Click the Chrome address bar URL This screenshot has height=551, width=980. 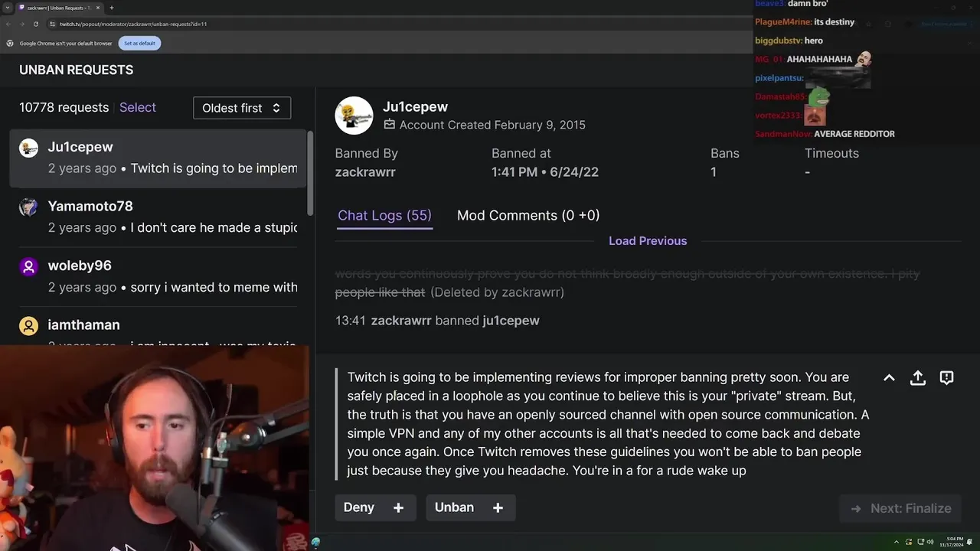133,24
